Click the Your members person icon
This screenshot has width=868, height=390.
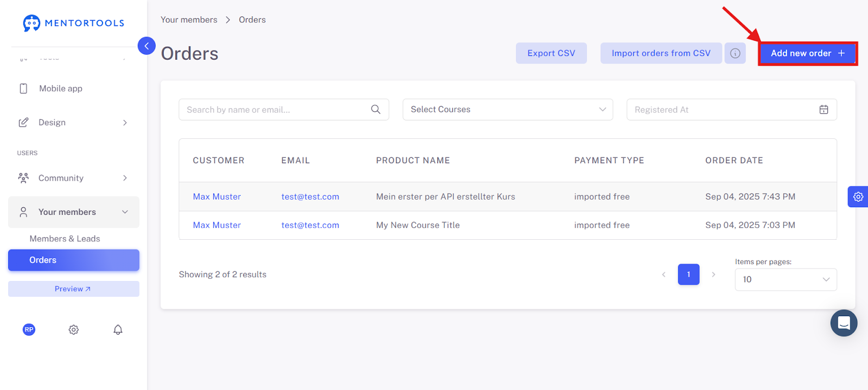[x=23, y=212]
